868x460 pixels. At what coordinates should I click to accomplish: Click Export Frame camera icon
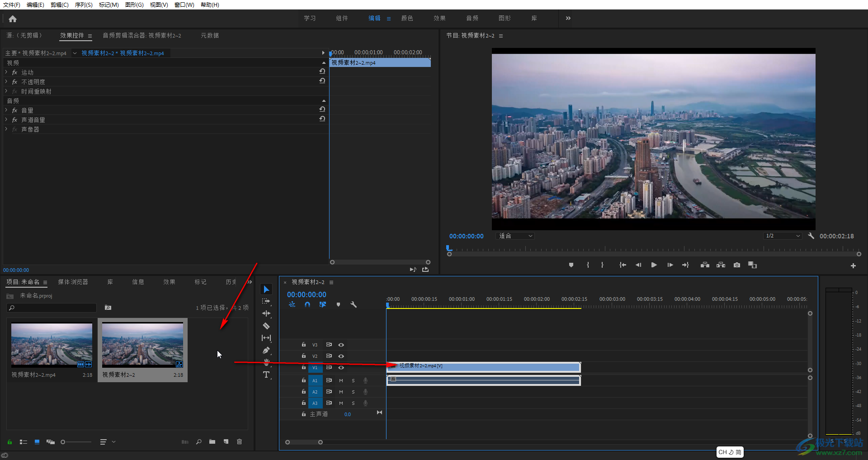(737, 265)
